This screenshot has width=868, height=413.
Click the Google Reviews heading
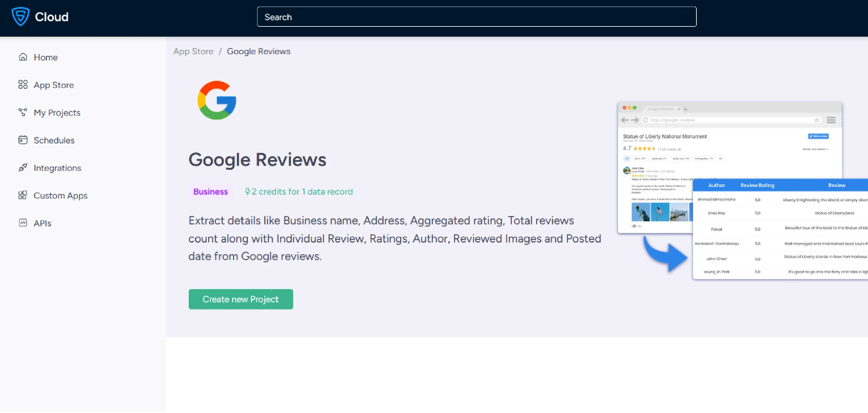pos(257,160)
